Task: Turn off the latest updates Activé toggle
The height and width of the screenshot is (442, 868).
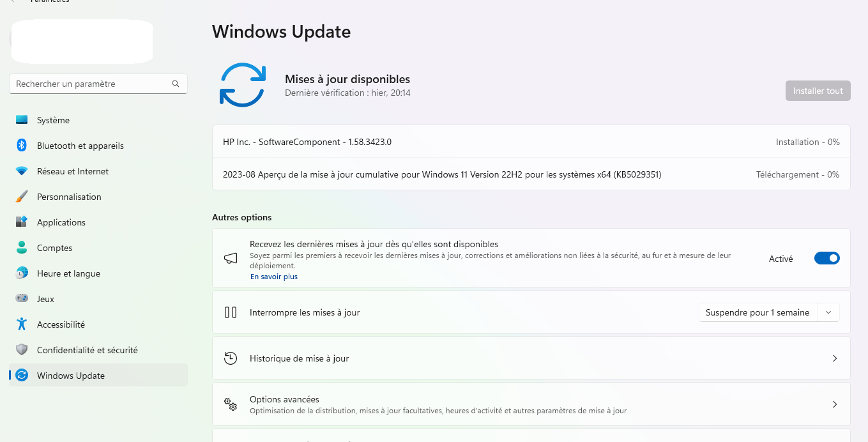Action: (826, 259)
